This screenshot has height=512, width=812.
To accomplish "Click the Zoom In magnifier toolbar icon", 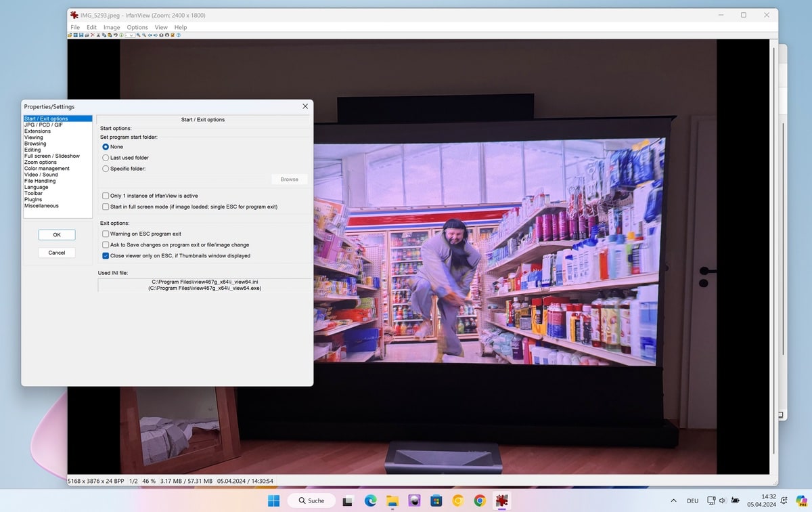I will pyautogui.click(x=139, y=35).
